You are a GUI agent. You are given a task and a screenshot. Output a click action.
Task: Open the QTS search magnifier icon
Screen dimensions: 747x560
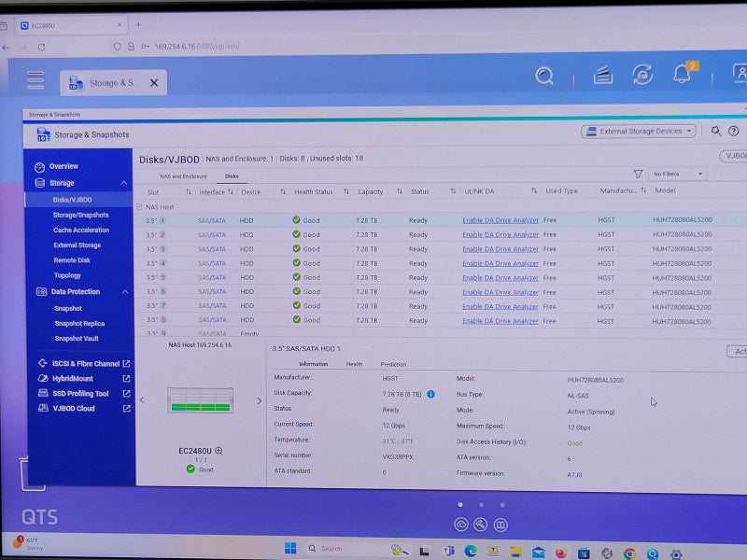tap(544, 76)
